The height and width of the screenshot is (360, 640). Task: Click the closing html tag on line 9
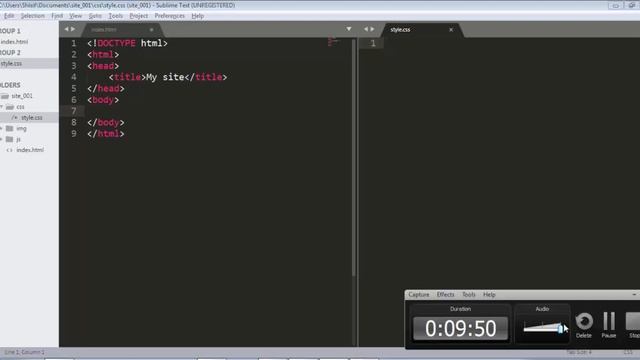[106, 134]
